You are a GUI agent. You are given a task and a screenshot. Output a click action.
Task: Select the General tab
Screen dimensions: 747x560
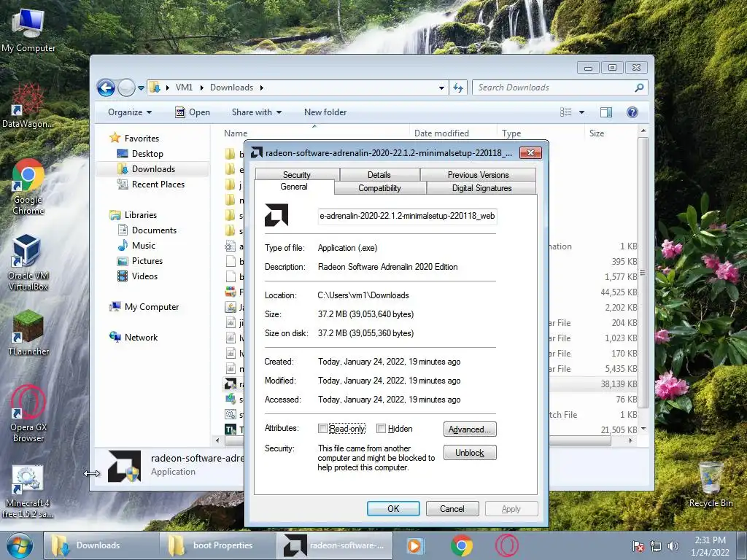(x=294, y=187)
